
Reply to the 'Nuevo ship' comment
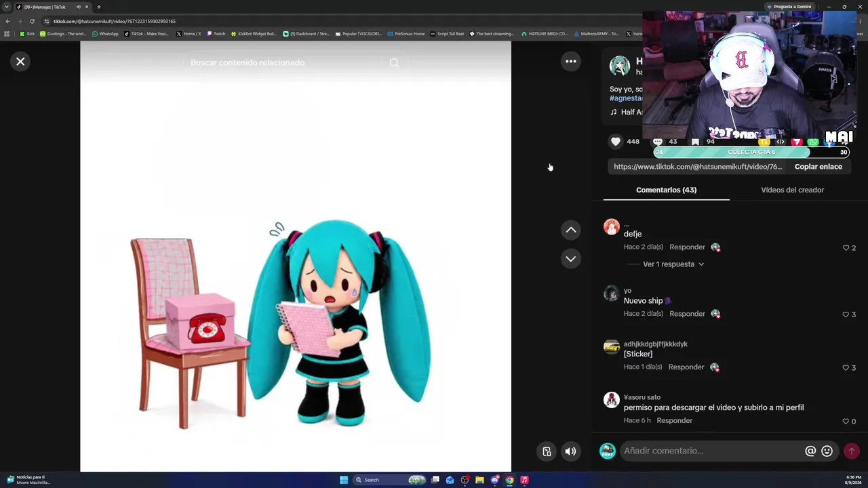coord(687,314)
